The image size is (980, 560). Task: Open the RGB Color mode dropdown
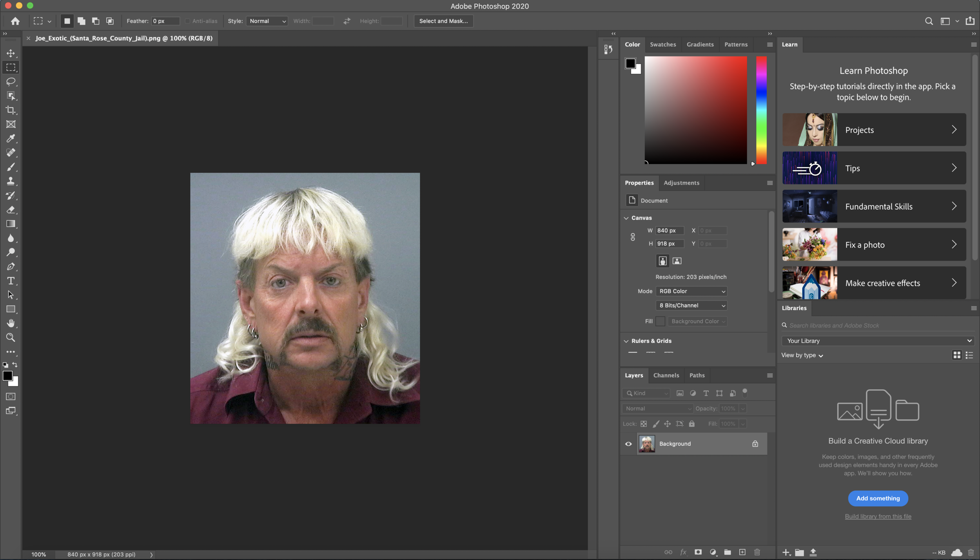click(x=691, y=291)
